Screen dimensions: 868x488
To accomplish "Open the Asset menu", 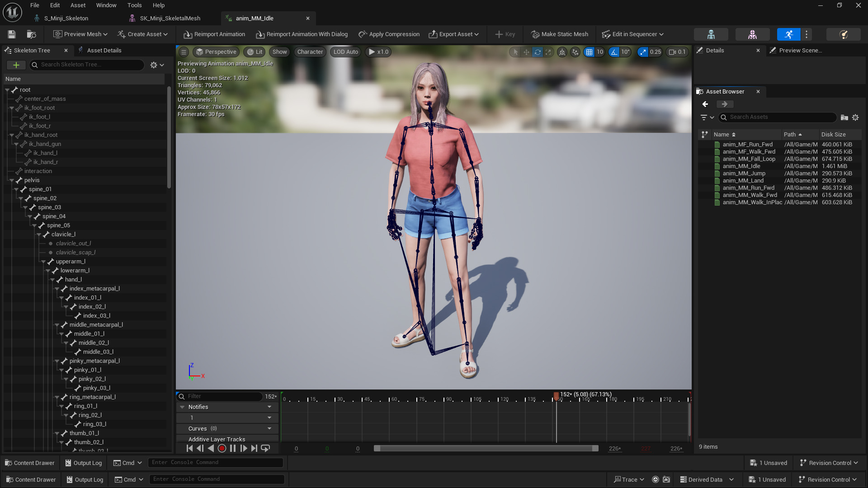I will [x=78, y=5].
